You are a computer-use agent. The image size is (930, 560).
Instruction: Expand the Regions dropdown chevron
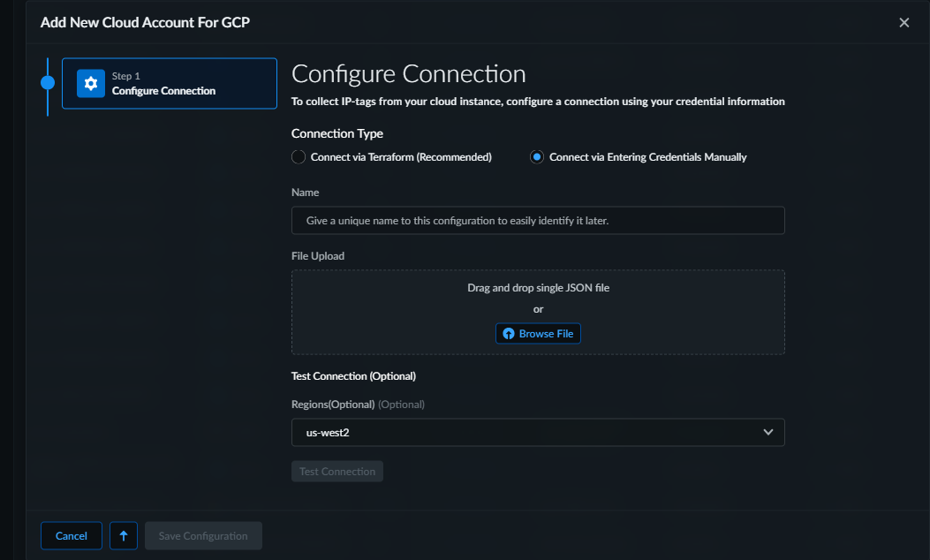[767, 433]
